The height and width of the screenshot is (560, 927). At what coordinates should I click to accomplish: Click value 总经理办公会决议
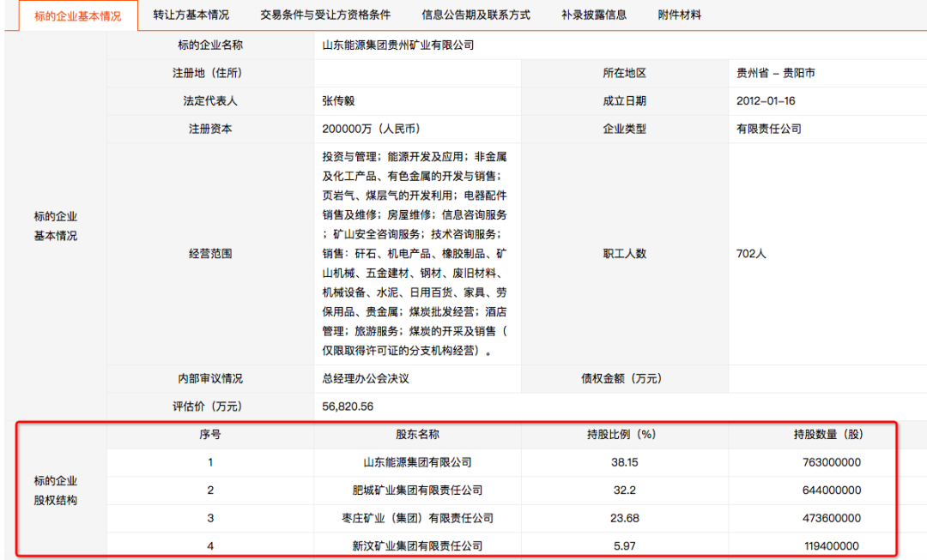(x=366, y=379)
